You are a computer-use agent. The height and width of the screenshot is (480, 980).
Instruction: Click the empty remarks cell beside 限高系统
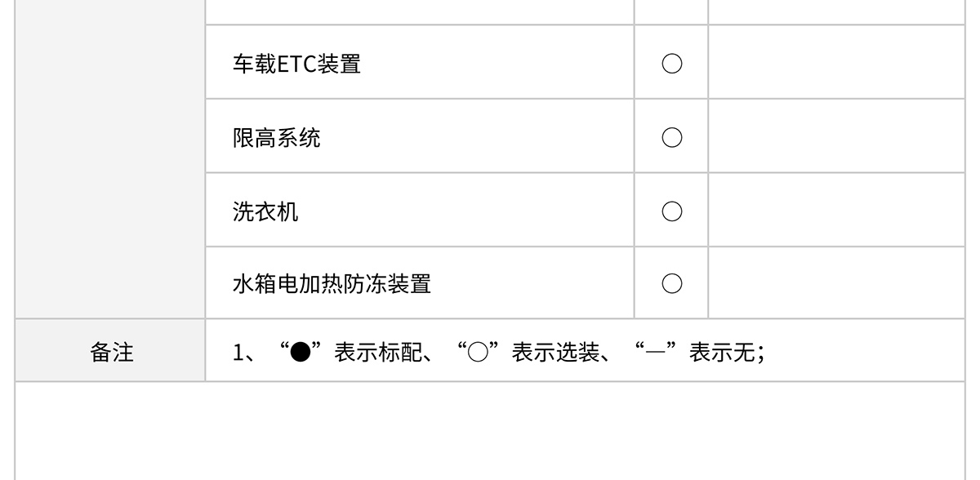pos(836,136)
